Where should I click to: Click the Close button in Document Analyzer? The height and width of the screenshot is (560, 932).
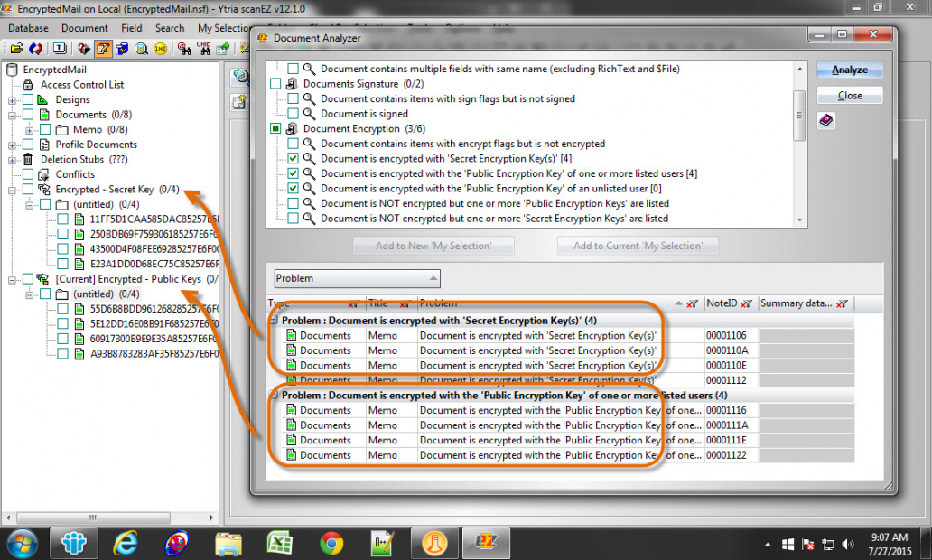coord(850,95)
